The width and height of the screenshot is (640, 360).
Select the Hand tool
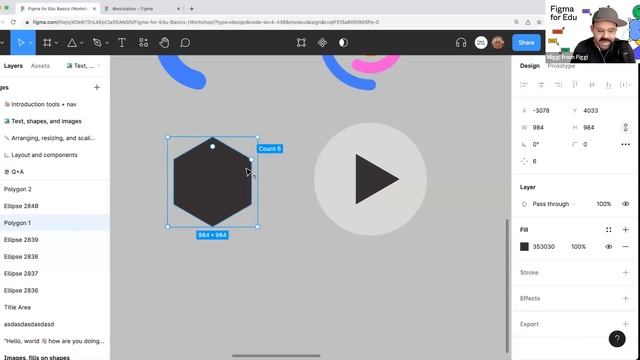click(x=164, y=42)
